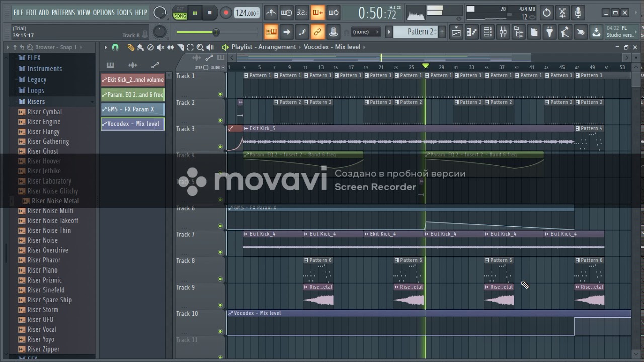Mute Track 6 with its green dot
Screen dimensions: 644x362
click(x=220, y=226)
